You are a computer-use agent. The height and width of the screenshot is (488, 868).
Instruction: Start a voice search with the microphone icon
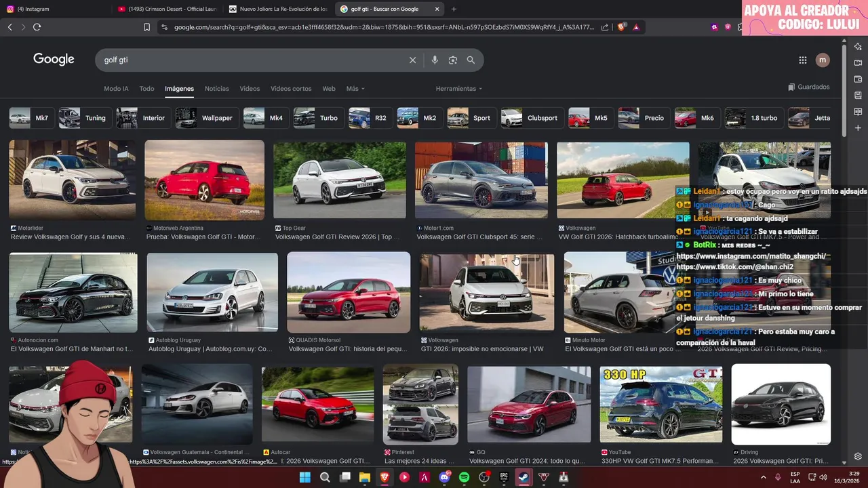click(x=435, y=60)
